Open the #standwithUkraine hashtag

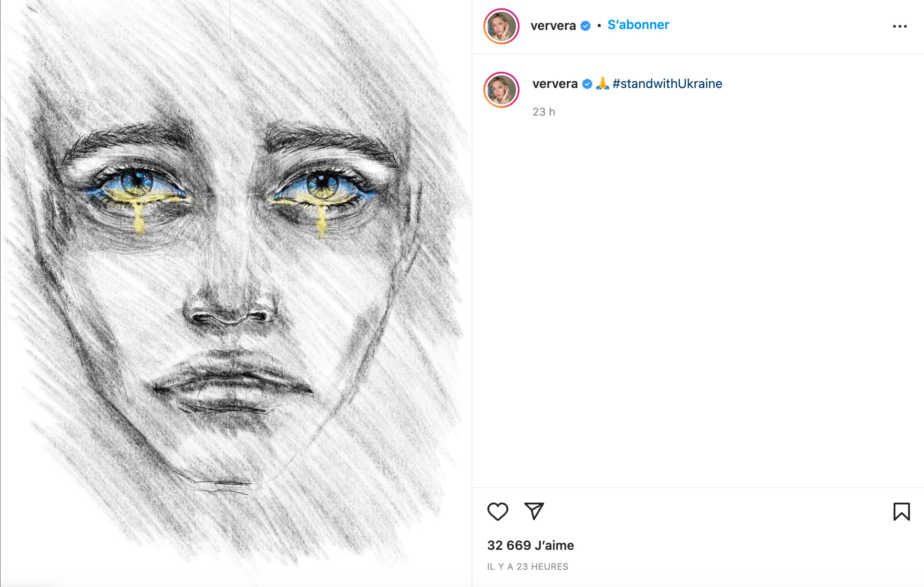click(x=667, y=83)
